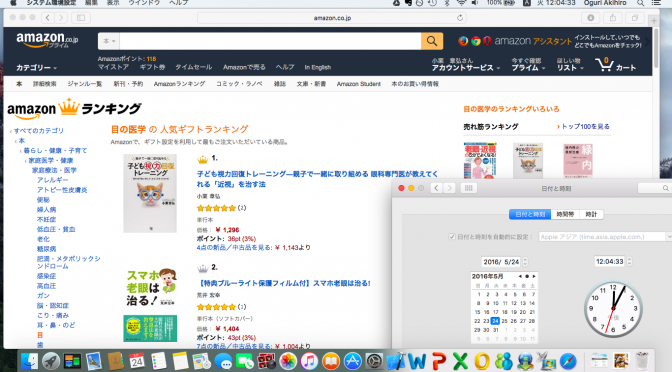Switch to the 時間帯 tab
Image resolution: width=672 pixels, height=372 pixels.
[x=565, y=214]
